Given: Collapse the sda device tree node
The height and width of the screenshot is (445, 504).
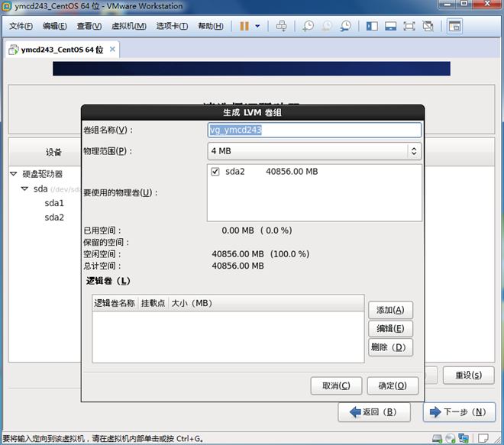Looking at the screenshot, I should (x=24, y=189).
